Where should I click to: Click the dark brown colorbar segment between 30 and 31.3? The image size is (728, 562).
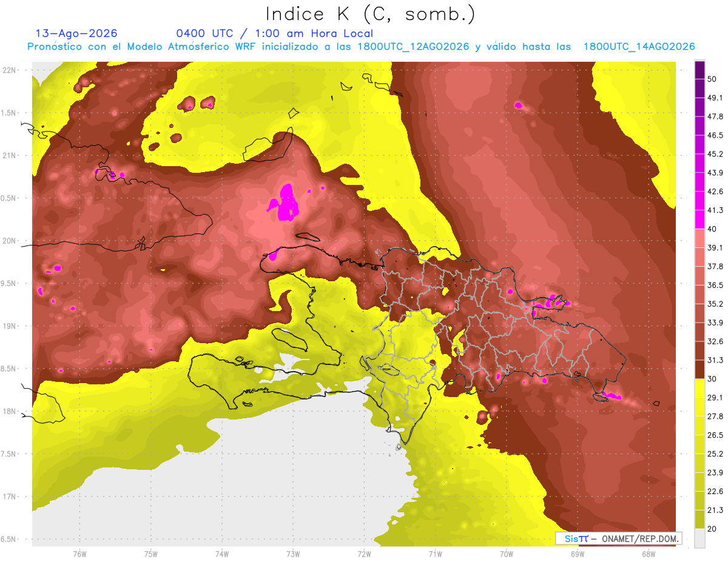pos(699,369)
